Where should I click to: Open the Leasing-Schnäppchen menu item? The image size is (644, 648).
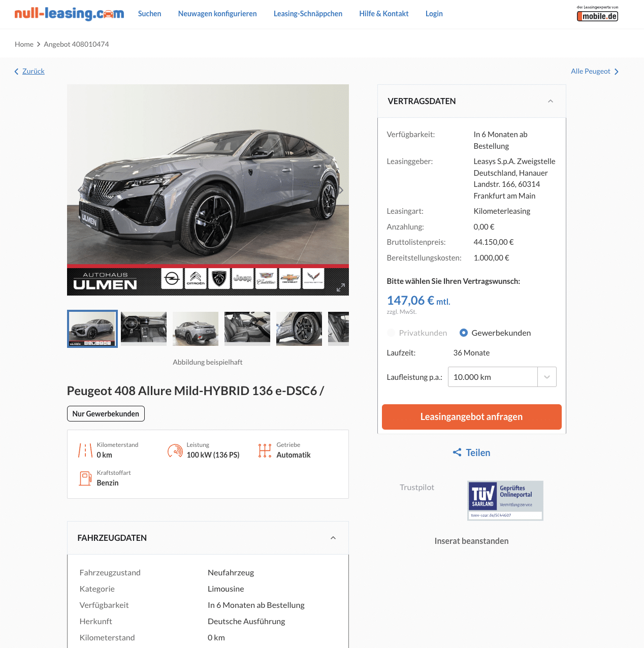[x=308, y=14]
